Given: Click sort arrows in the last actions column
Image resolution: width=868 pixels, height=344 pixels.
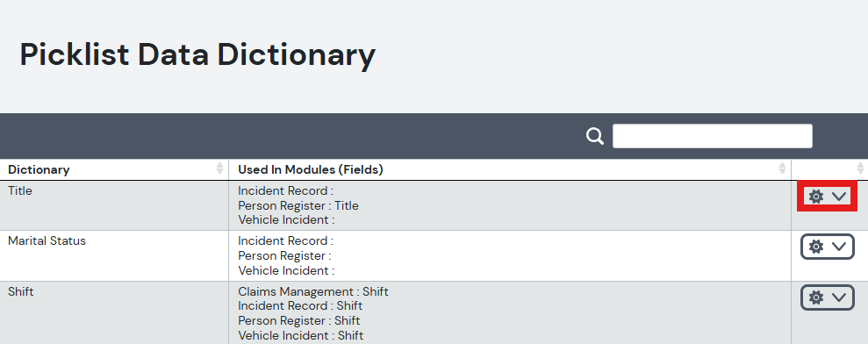Looking at the screenshot, I should point(860,168).
